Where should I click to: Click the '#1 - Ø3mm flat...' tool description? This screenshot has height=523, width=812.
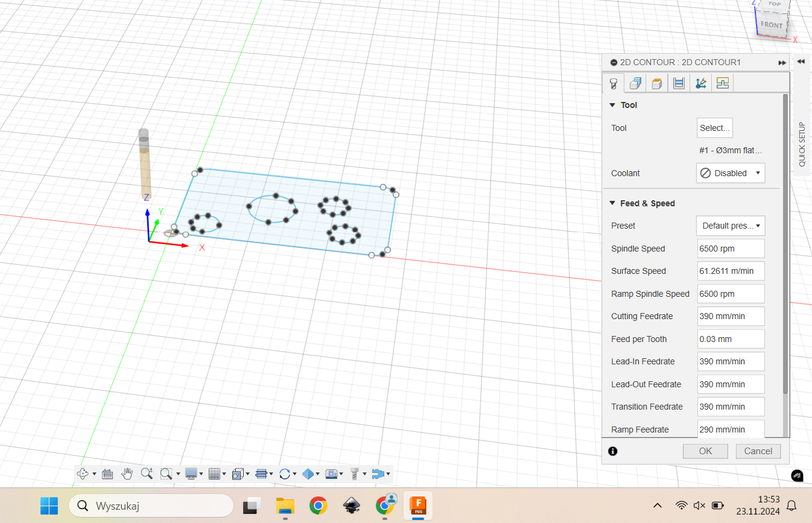tap(731, 151)
